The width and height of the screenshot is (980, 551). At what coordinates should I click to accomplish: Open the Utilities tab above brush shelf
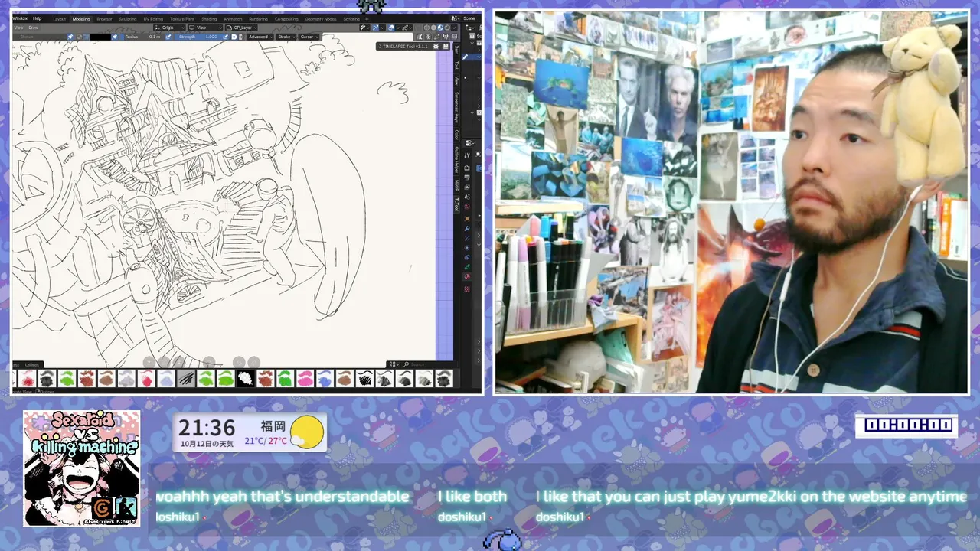[32, 365]
